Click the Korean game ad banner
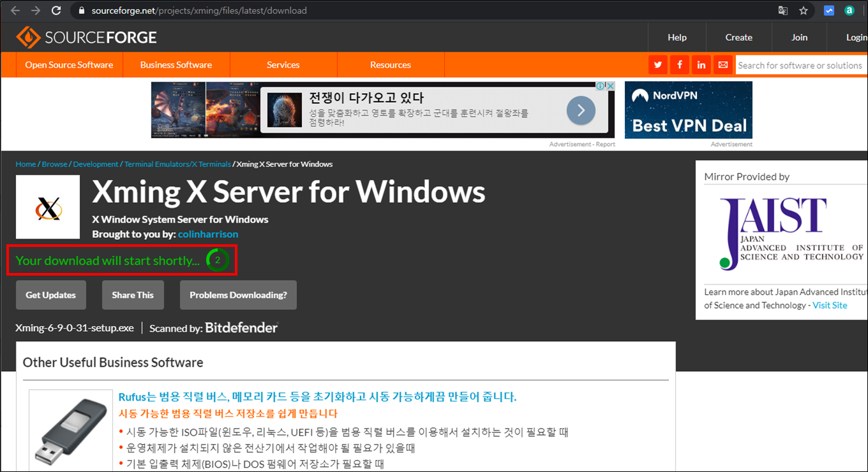This screenshot has width=868, height=472. tap(383, 110)
